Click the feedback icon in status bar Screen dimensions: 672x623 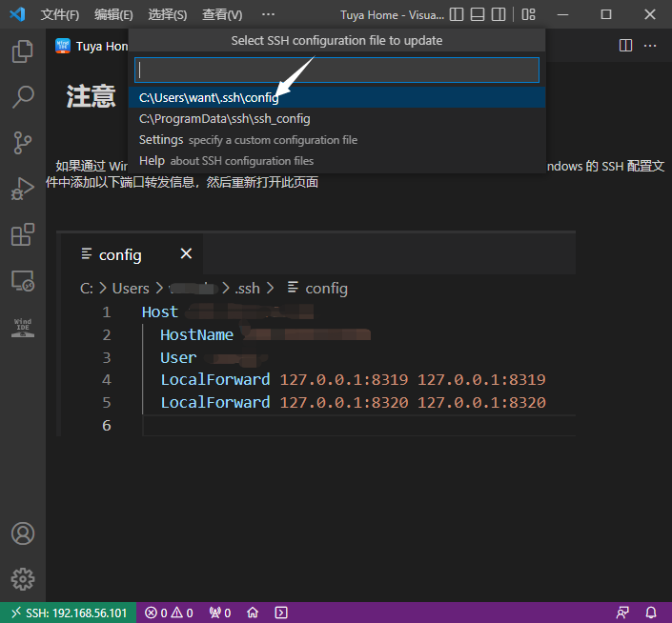coord(622,613)
